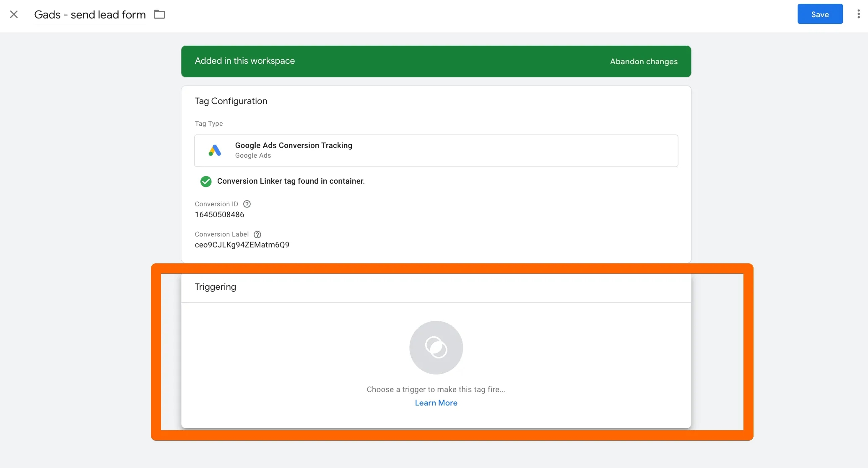Viewport: 868px width, 468px height.
Task: Open the three-dot more actions menu
Action: 858,14
